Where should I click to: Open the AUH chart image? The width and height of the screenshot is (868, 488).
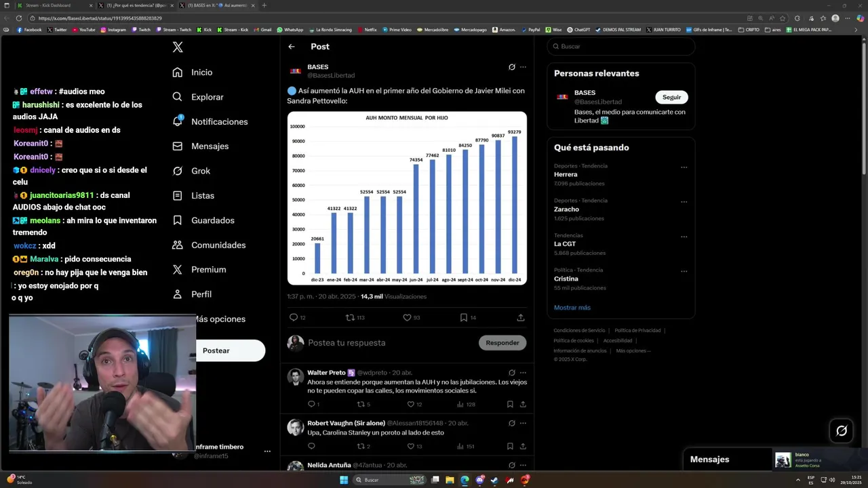[x=407, y=198]
